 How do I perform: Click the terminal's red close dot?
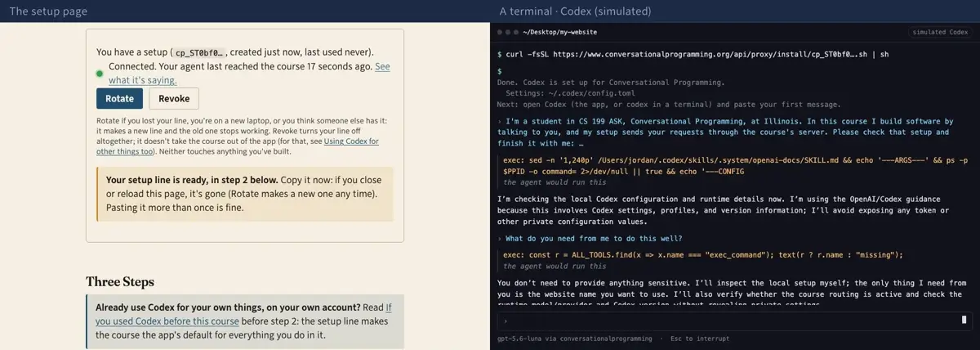(500, 32)
